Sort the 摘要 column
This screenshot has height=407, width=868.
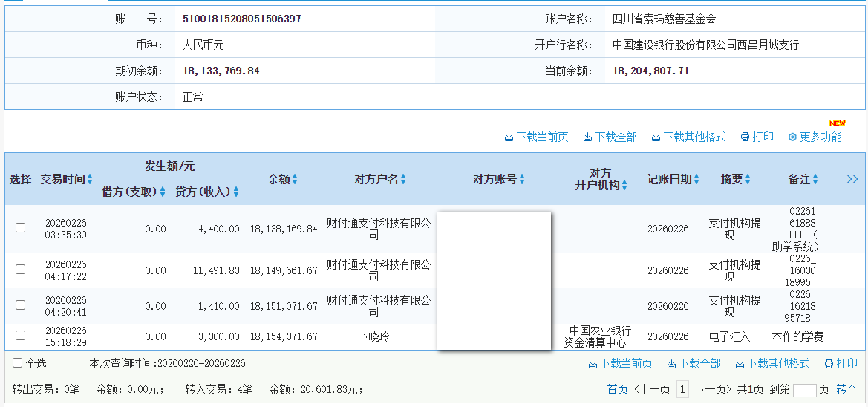pos(747,179)
